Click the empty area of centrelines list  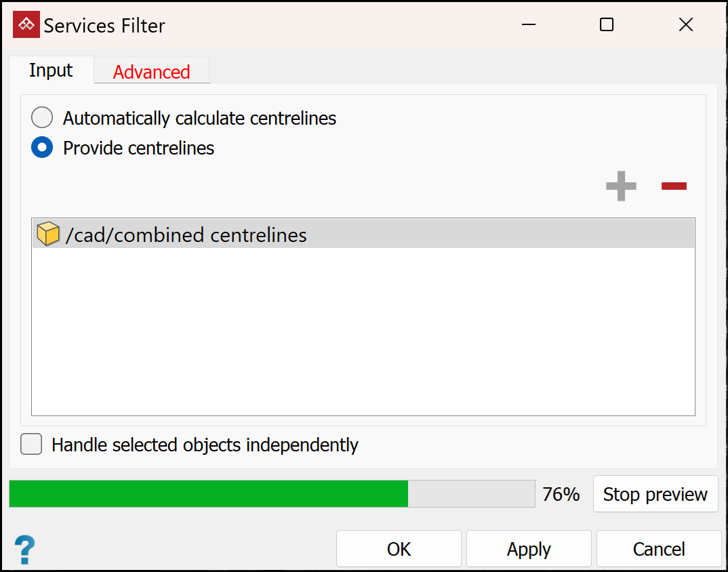click(x=363, y=332)
